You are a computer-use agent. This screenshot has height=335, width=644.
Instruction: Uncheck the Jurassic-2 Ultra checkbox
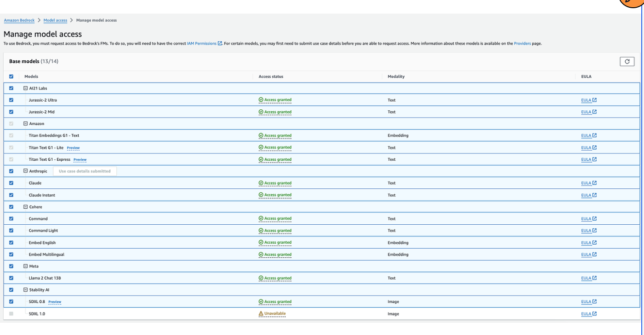point(11,100)
